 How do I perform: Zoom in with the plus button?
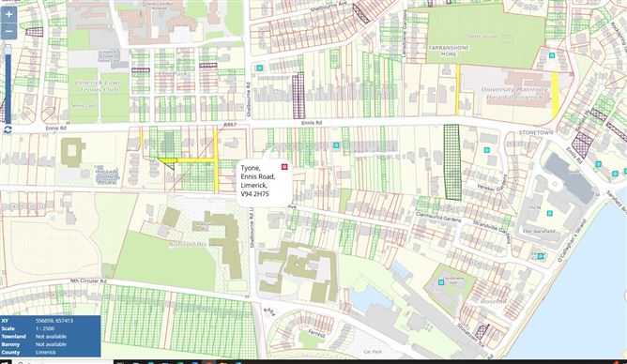[8, 15]
